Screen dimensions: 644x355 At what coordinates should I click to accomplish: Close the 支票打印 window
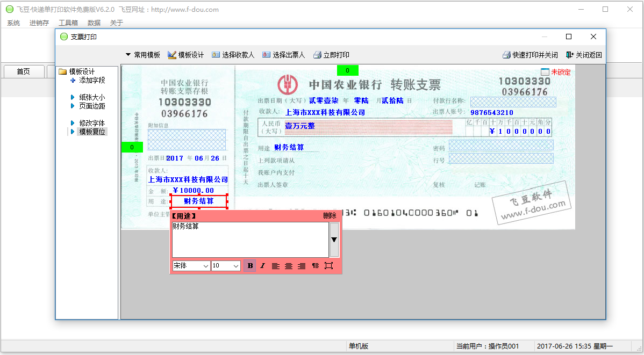click(x=593, y=37)
